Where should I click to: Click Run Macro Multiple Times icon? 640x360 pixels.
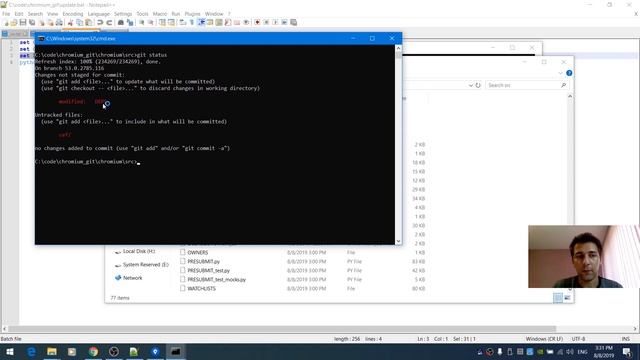pyautogui.click(x=284, y=22)
